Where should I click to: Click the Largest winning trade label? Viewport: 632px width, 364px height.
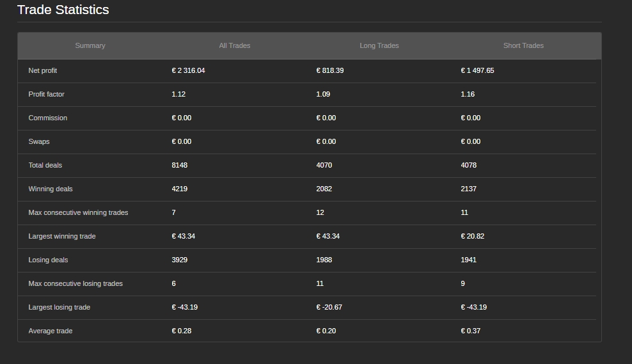(x=61, y=236)
